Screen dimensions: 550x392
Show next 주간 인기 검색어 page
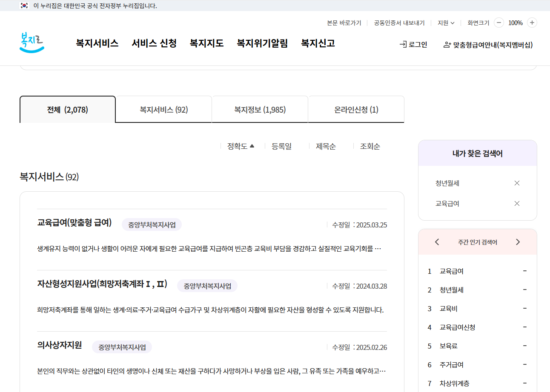518,241
